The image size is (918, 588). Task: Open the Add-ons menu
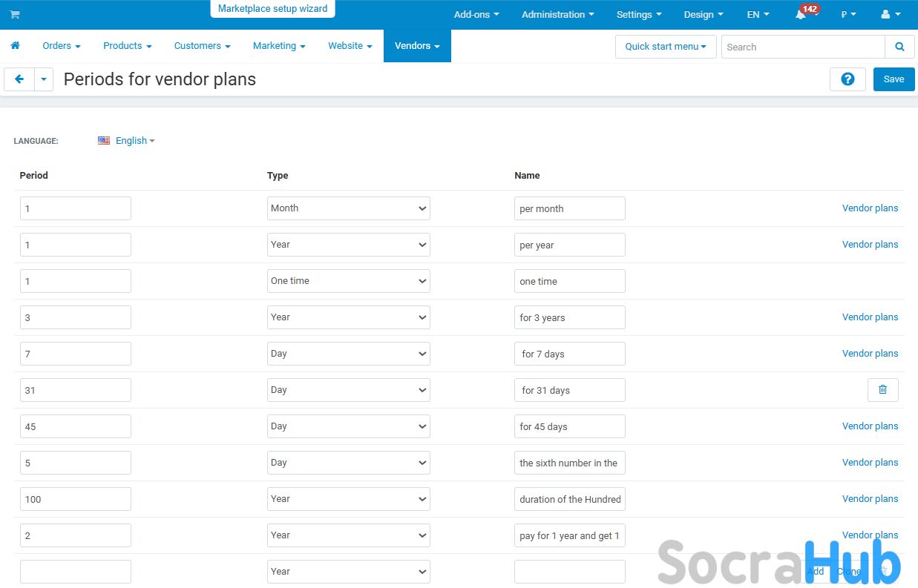[x=476, y=15]
